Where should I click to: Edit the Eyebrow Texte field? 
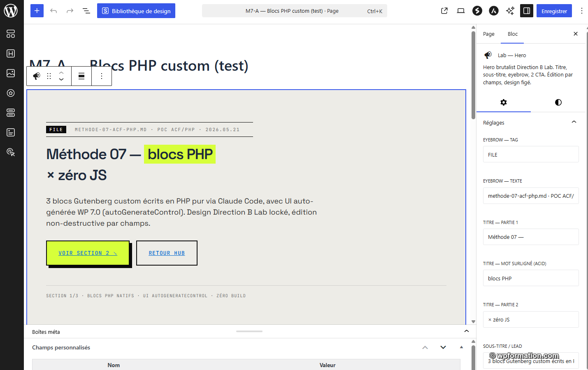(531, 196)
